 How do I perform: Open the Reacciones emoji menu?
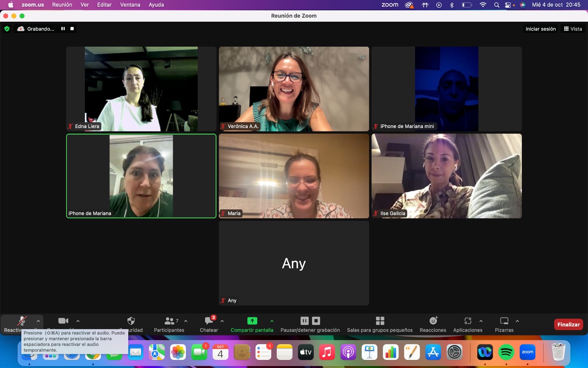[433, 324]
